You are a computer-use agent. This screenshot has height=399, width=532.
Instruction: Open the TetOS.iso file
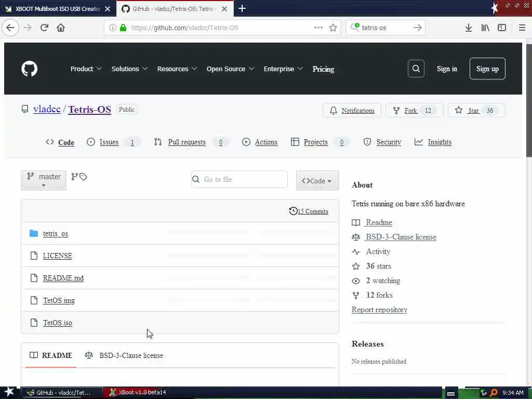pyautogui.click(x=58, y=323)
